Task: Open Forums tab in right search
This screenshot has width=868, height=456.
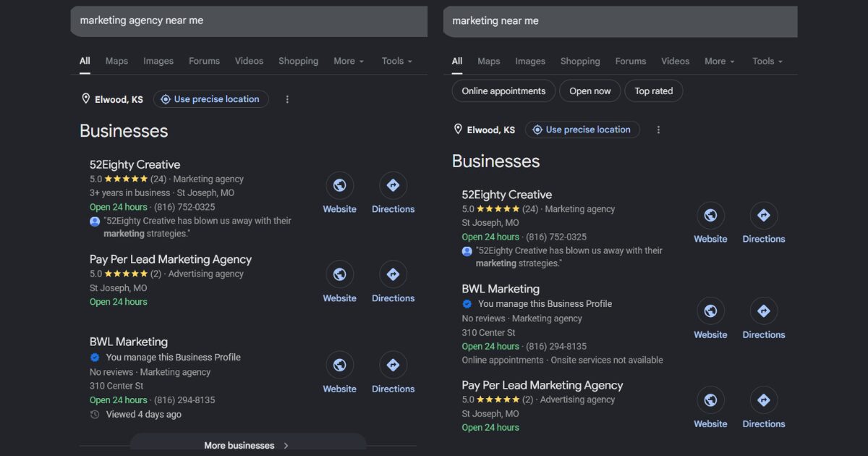Action: [x=631, y=61]
